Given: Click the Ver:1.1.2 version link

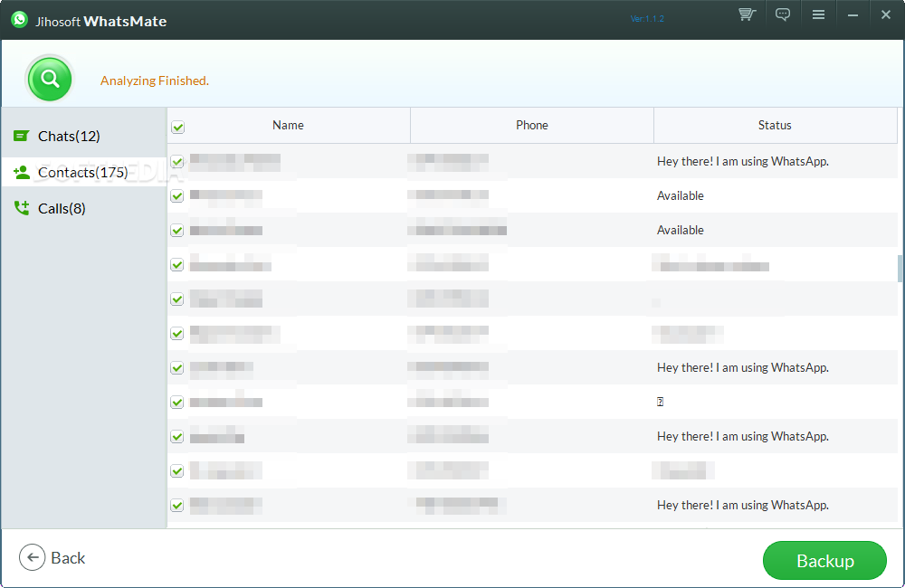Looking at the screenshot, I should click(647, 18).
